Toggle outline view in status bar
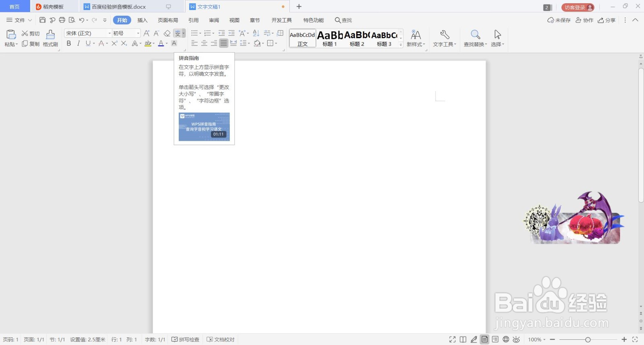Screen dimensions: 644x345 click(x=495, y=340)
